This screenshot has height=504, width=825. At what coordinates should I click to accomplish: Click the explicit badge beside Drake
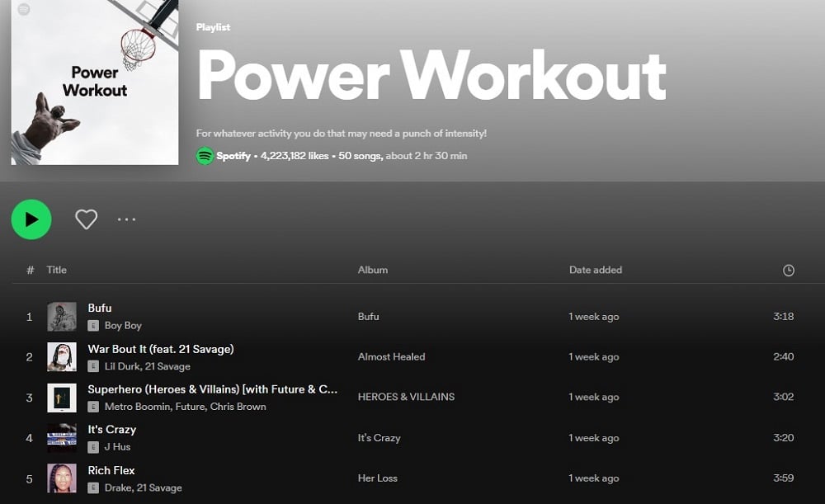[x=93, y=488]
